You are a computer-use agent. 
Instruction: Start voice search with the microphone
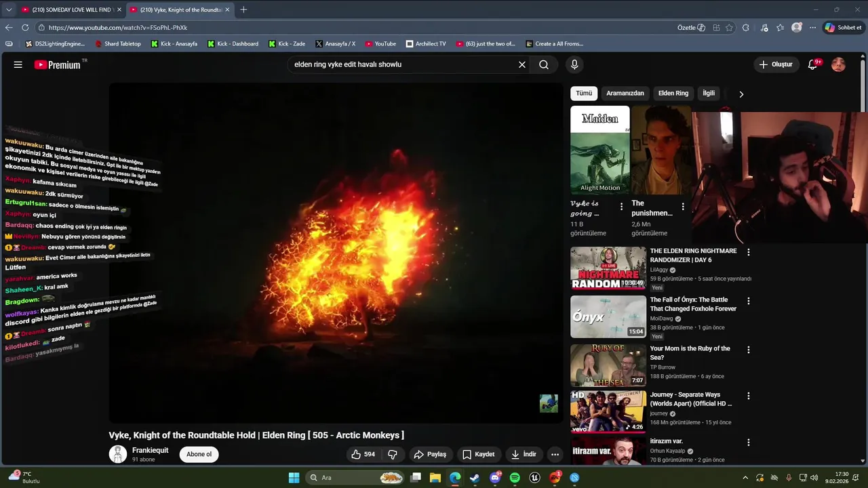tap(574, 64)
